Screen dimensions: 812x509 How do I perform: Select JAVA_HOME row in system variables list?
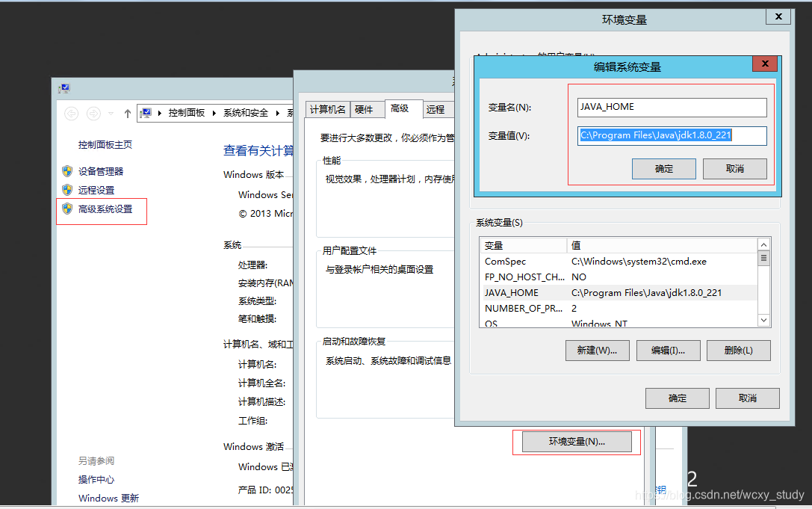[x=619, y=292]
